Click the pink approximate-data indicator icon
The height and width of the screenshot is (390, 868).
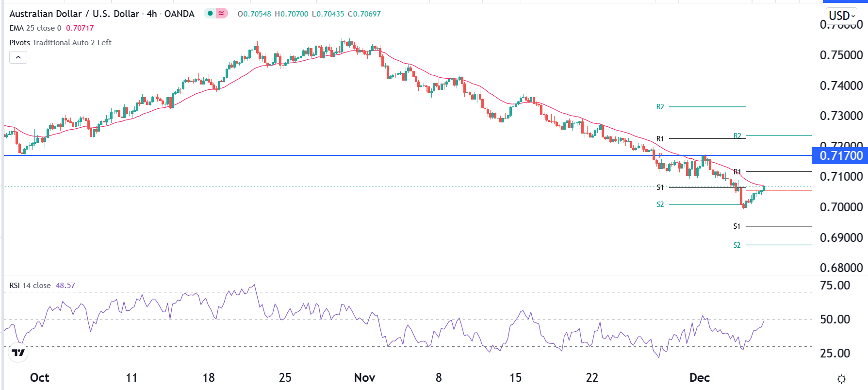[221, 14]
